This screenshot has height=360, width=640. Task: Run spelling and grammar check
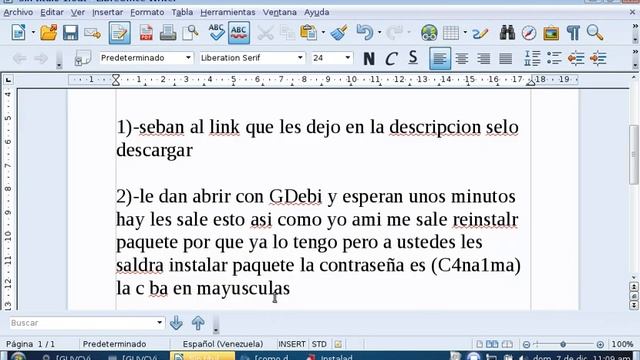click(216, 33)
